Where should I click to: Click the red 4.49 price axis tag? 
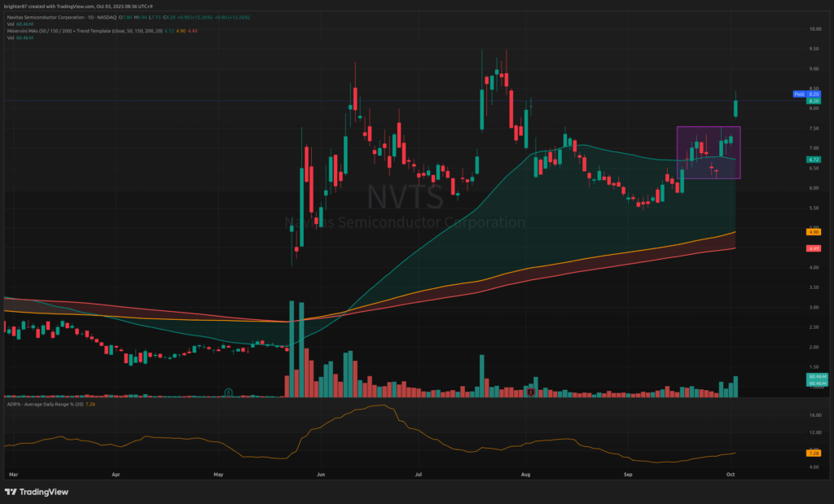click(813, 248)
